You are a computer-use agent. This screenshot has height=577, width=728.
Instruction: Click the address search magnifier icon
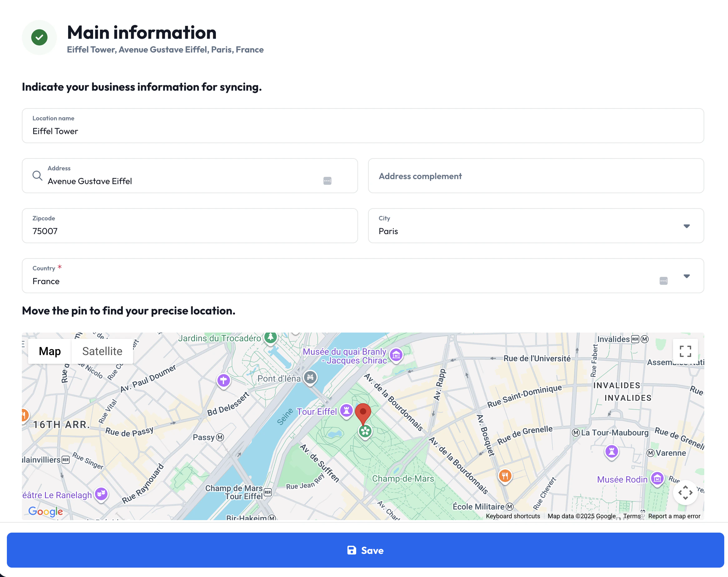click(37, 176)
